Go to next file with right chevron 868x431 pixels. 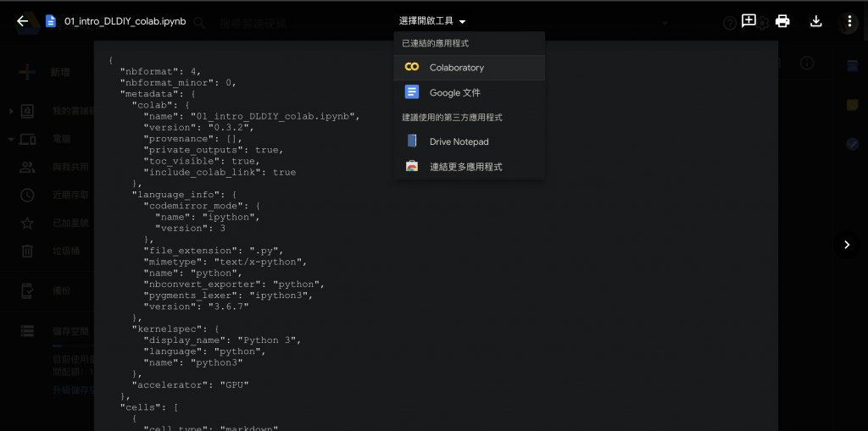(847, 245)
